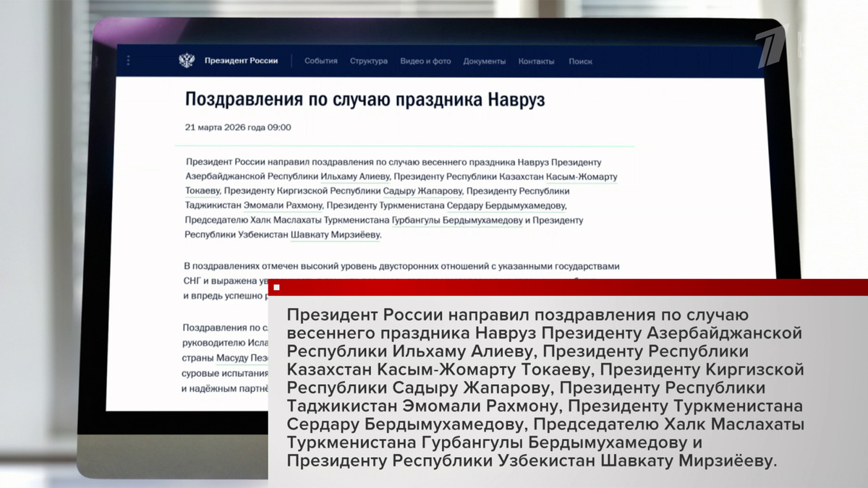Click the red square marker on the caption
The width and height of the screenshot is (868, 488).
pyautogui.click(x=277, y=288)
